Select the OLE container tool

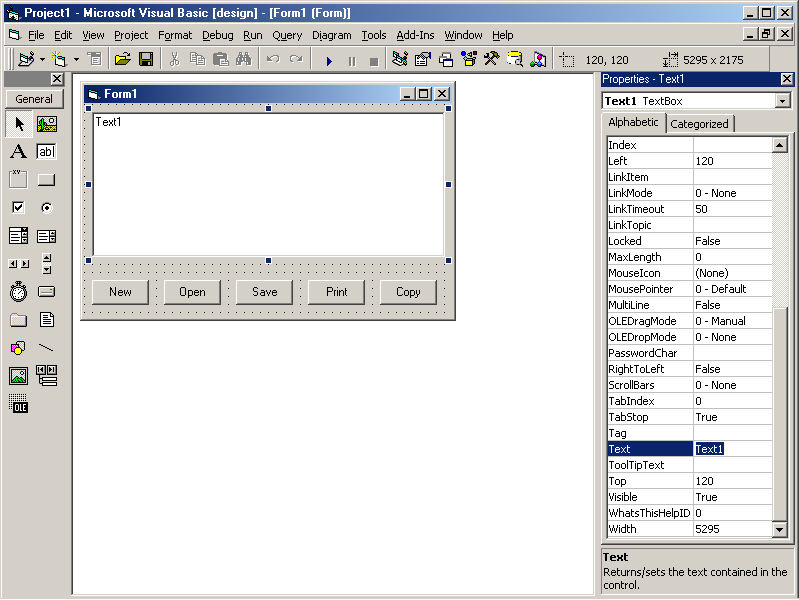19,404
